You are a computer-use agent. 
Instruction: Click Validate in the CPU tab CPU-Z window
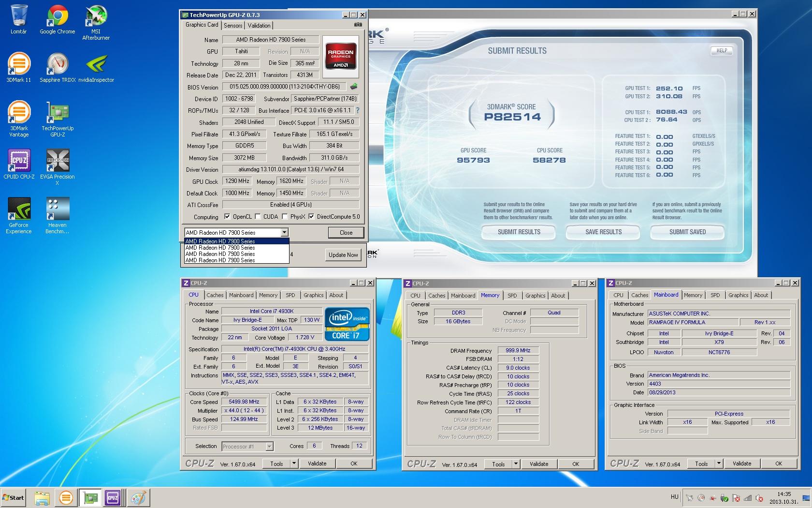[317, 463]
